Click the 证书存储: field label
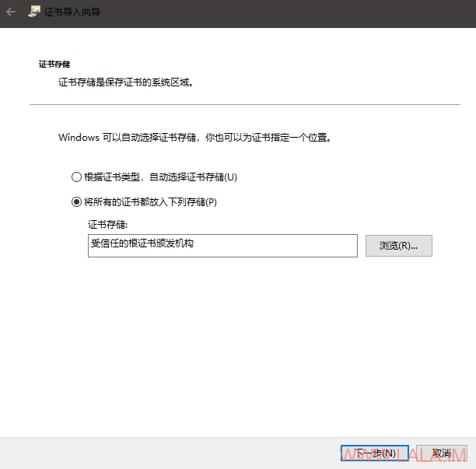Image resolution: width=476 pixels, height=469 pixels. point(108,225)
